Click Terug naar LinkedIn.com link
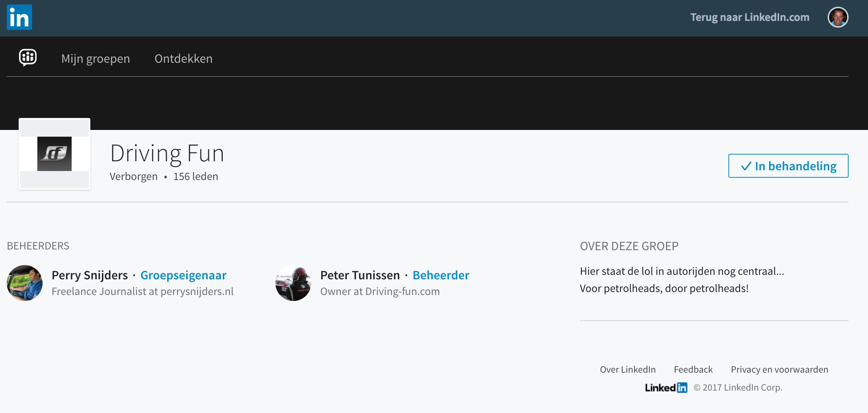 pyautogui.click(x=750, y=17)
